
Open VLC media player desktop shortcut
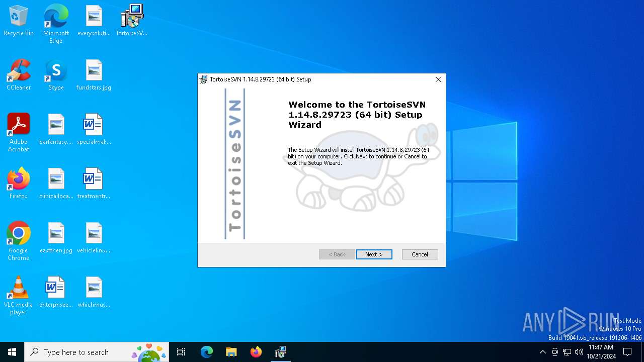click(x=19, y=296)
